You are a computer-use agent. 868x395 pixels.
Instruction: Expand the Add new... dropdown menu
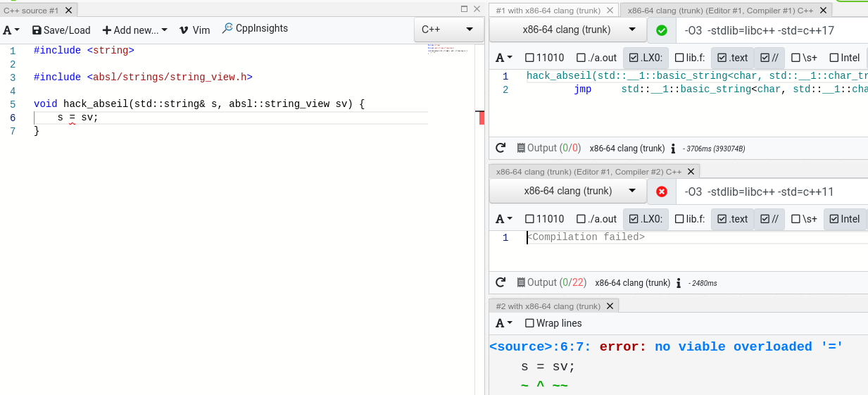(x=134, y=30)
